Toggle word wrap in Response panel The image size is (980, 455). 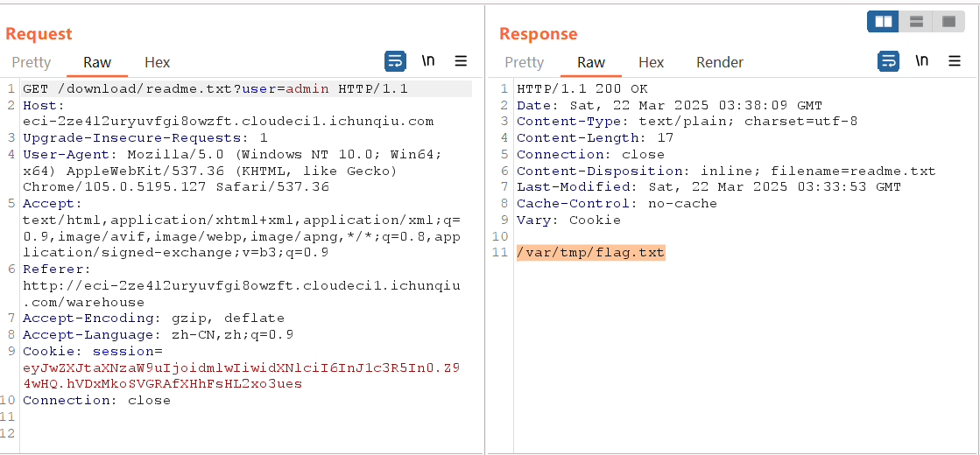tap(889, 61)
